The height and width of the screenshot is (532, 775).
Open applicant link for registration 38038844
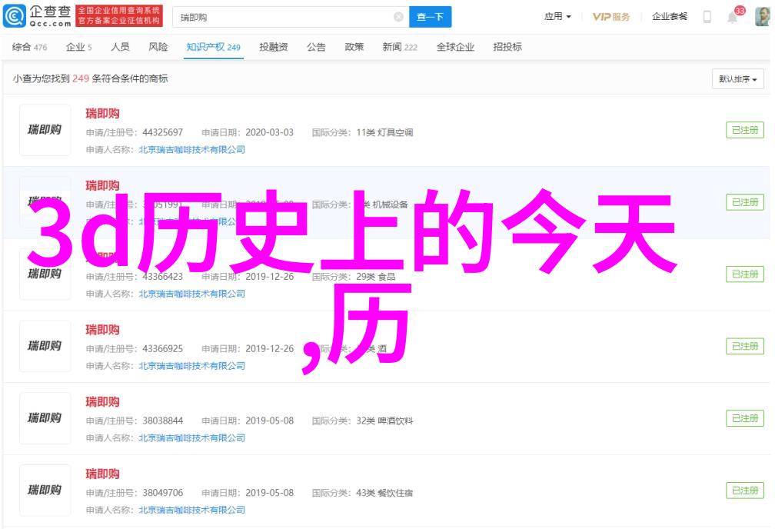[191, 438]
